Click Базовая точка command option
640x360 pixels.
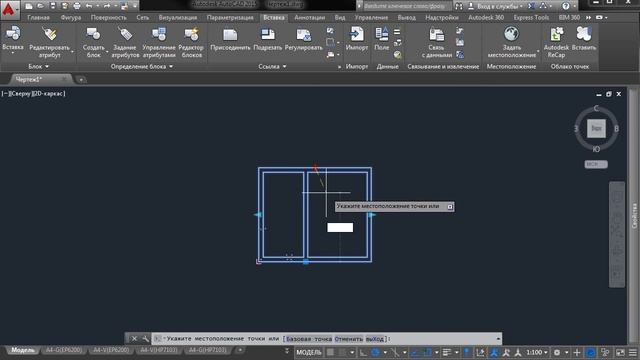tap(309, 339)
